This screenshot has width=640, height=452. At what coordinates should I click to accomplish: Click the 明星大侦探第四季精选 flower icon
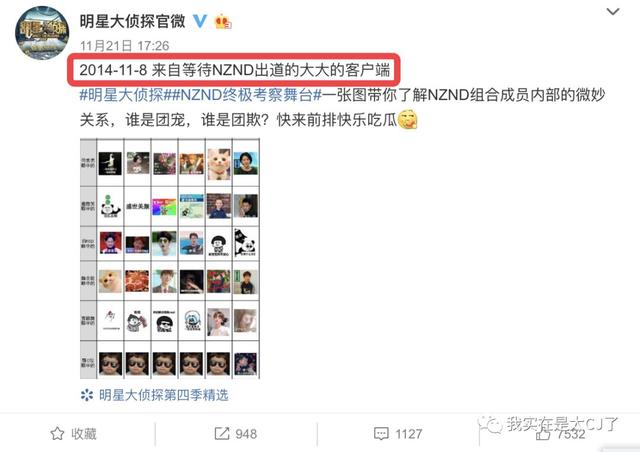tap(87, 395)
